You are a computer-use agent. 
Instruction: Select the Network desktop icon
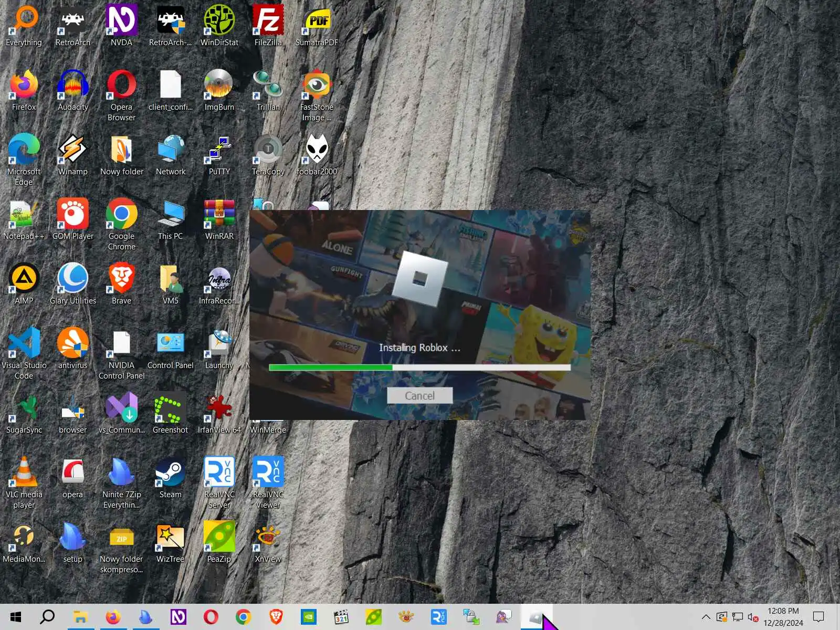(x=170, y=155)
